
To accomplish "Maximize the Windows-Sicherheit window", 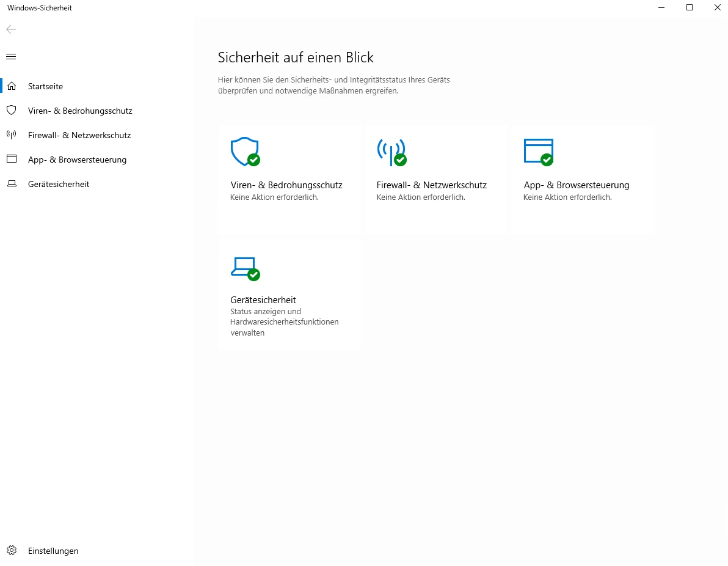I will tap(690, 8).
